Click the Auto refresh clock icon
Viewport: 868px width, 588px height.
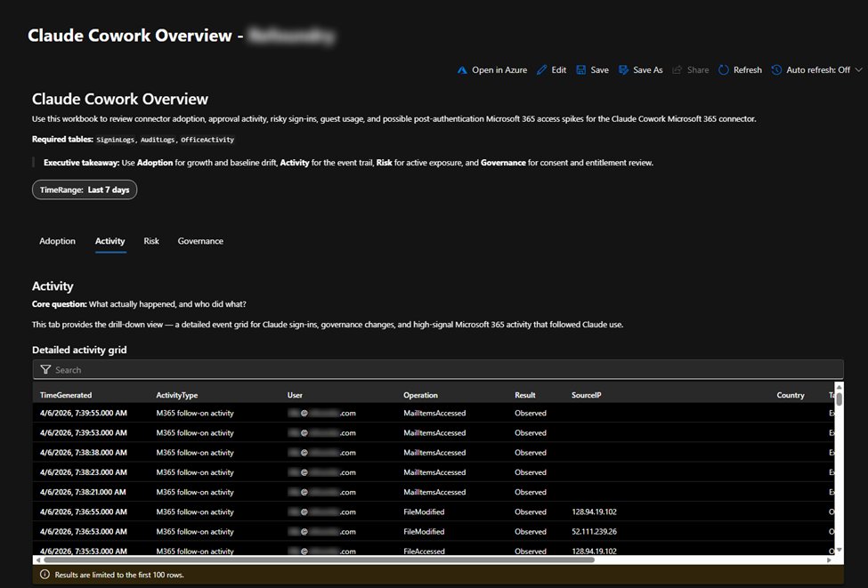pos(776,70)
